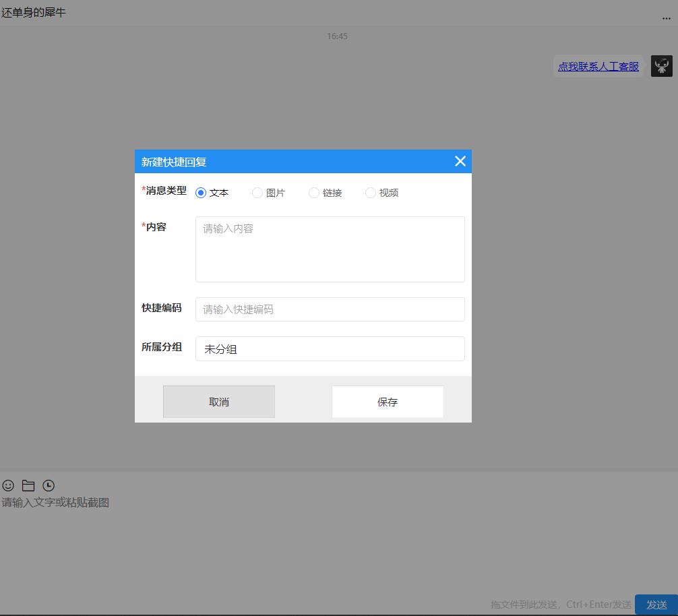Focus the 快捷编码 input field
678x616 pixels.
(330, 309)
